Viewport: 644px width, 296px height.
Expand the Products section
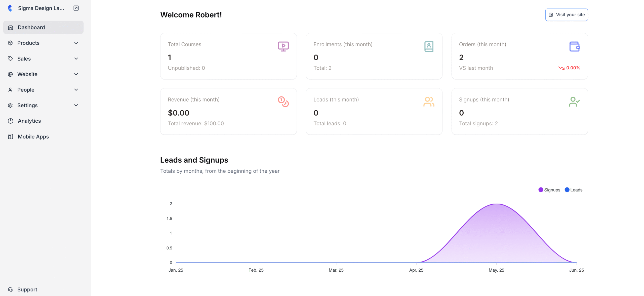[76, 43]
